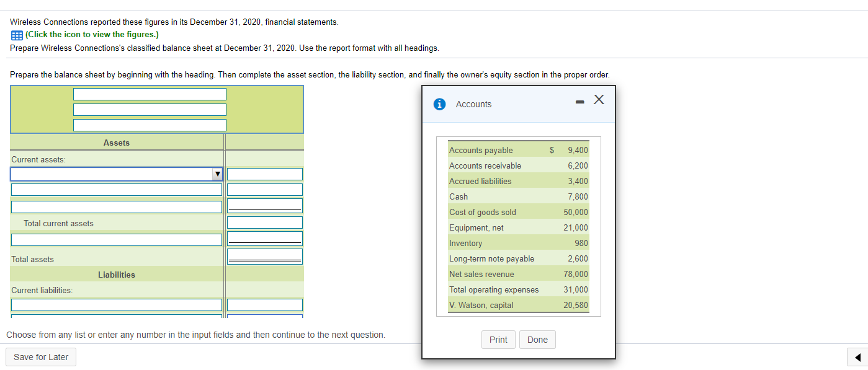Viewport: 868px width, 370px height.
Task: Click the 7,800 Cash value
Action: [x=578, y=196]
